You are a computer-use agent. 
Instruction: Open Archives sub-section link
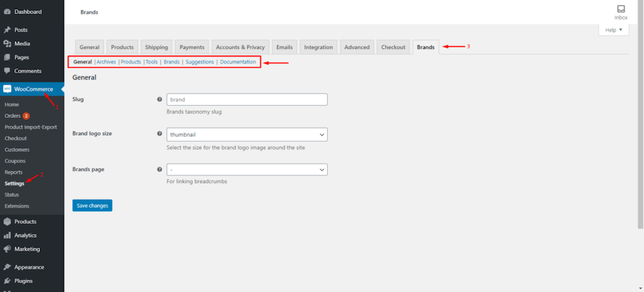(x=106, y=62)
